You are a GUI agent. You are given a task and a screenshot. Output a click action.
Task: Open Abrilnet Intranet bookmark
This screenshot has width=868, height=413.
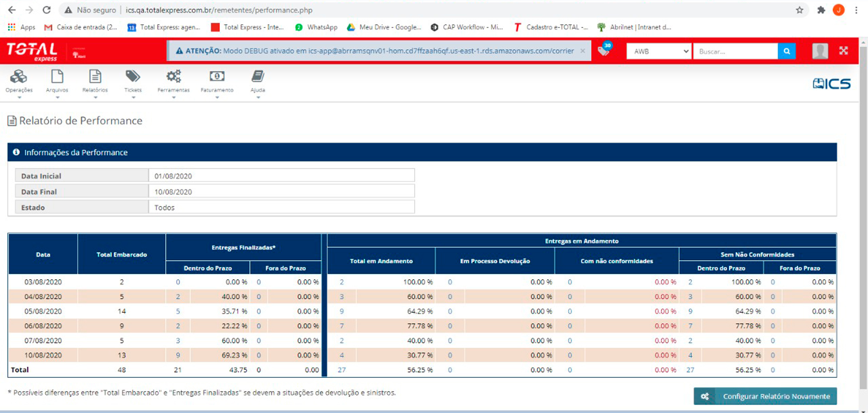(634, 27)
